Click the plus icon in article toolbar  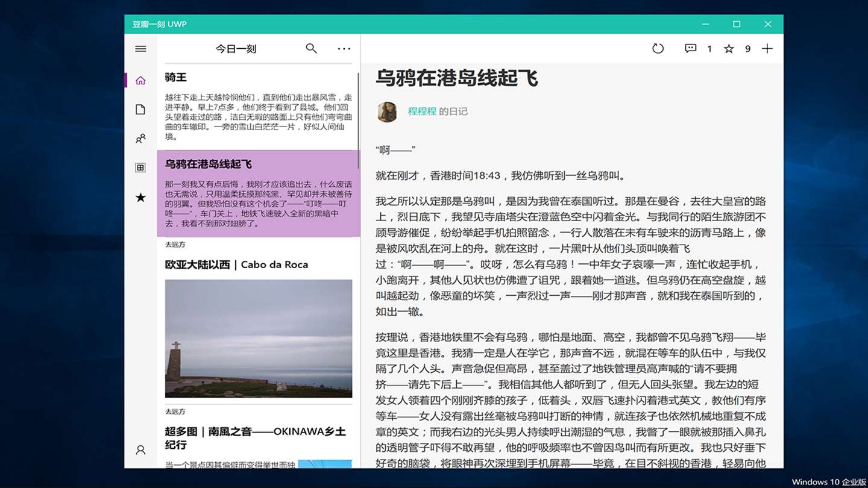pyautogui.click(x=767, y=48)
